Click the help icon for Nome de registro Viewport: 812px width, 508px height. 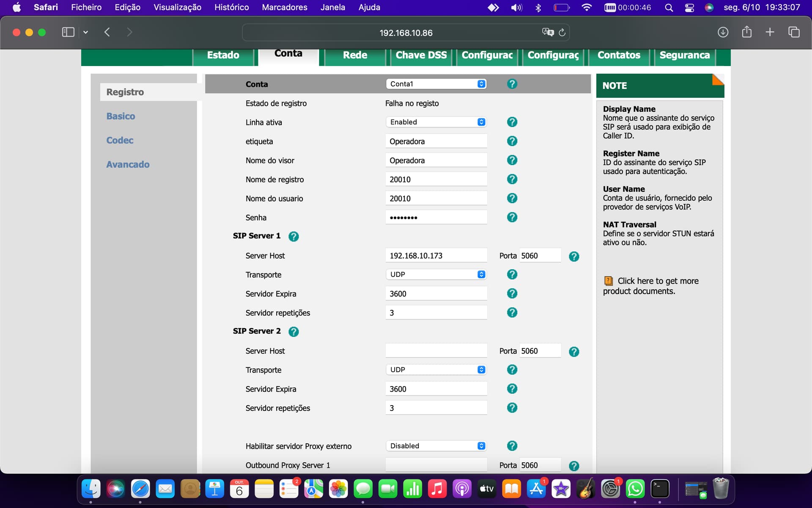(512, 179)
